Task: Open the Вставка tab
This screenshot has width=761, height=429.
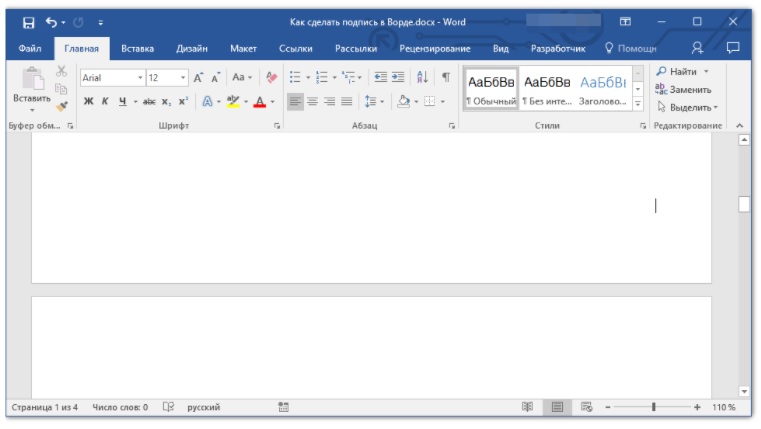Action: [137, 48]
